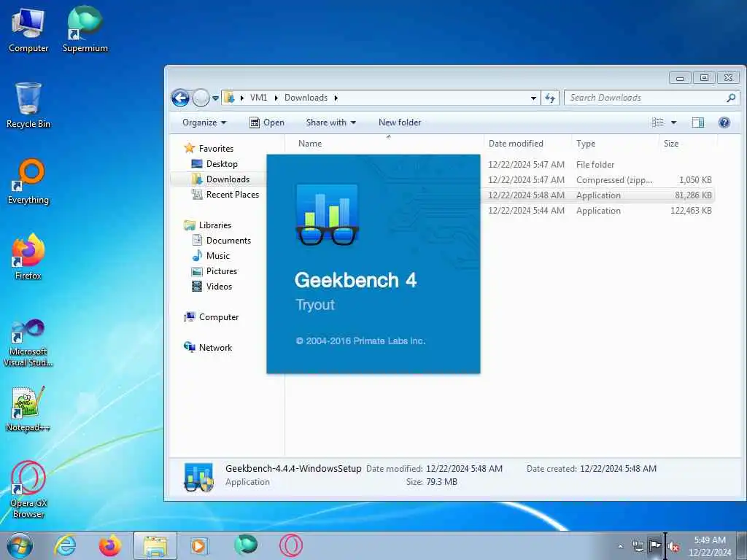Select the Firefox desktop shortcut
Viewport: 747px width, 560px height.
tap(28, 257)
